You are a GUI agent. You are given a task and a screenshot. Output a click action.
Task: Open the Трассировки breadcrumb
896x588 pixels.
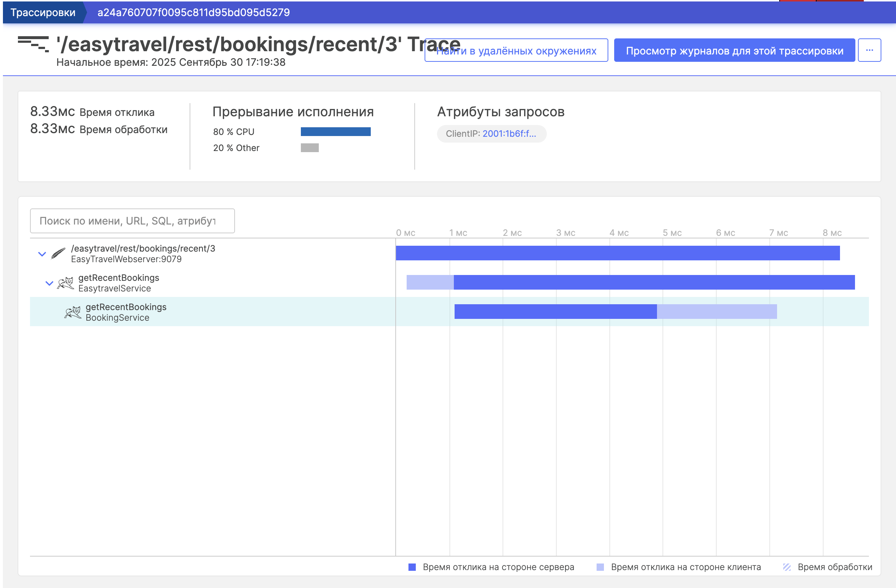pos(43,12)
